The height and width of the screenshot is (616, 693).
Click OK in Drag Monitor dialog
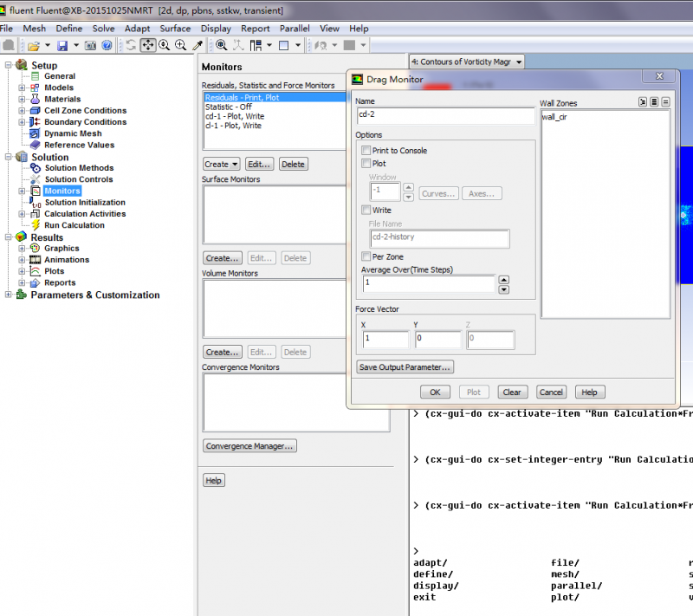coord(435,392)
